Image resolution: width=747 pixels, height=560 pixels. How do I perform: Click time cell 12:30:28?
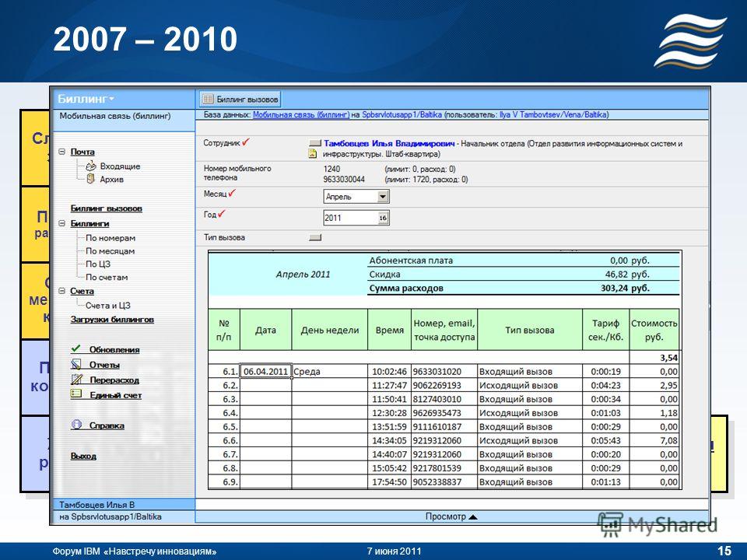tap(389, 412)
